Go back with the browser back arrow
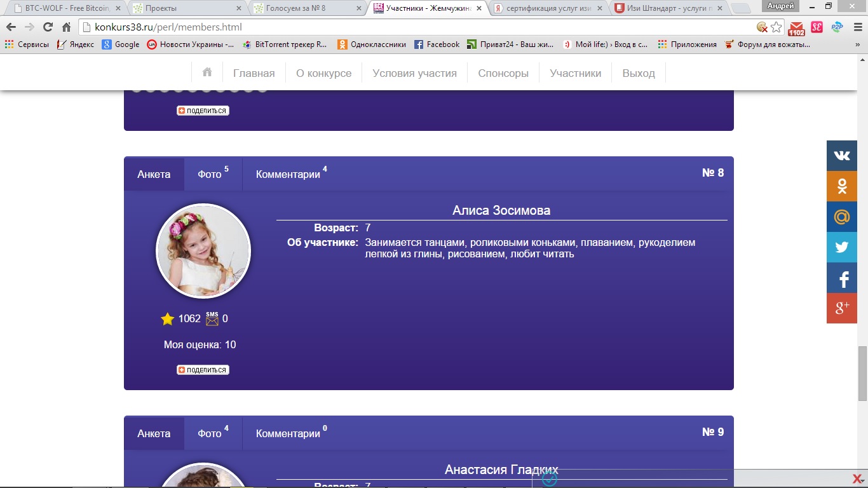This screenshot has width=868, height=488. pos(11,27)
